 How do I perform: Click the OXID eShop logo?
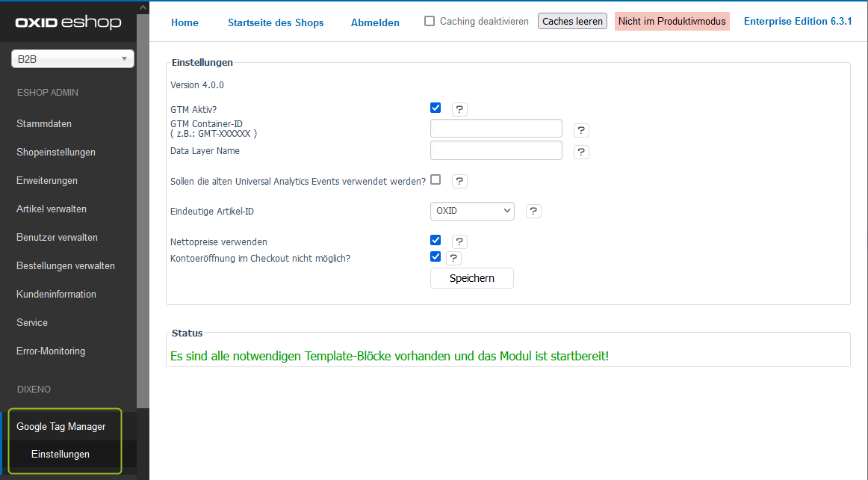coord(68,22)
